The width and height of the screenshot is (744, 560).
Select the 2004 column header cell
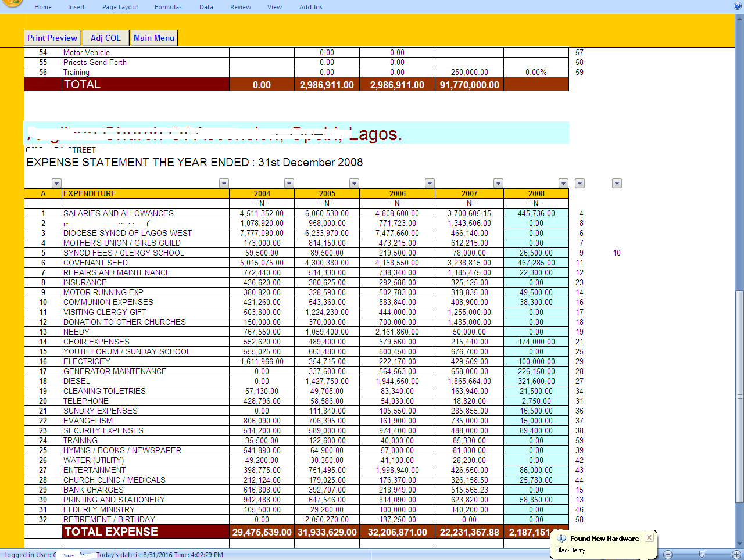(x=262, y=193)
